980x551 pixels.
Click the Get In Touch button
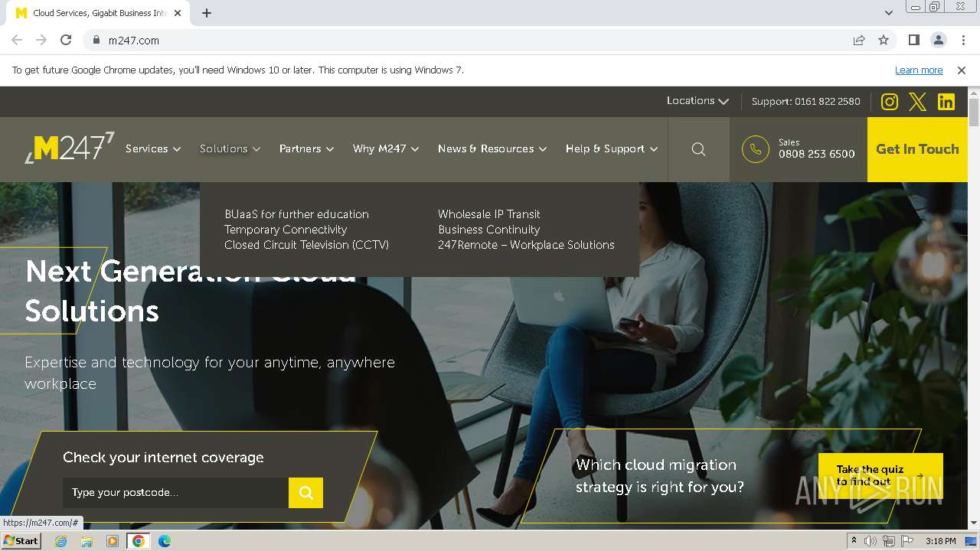[917, 149]
